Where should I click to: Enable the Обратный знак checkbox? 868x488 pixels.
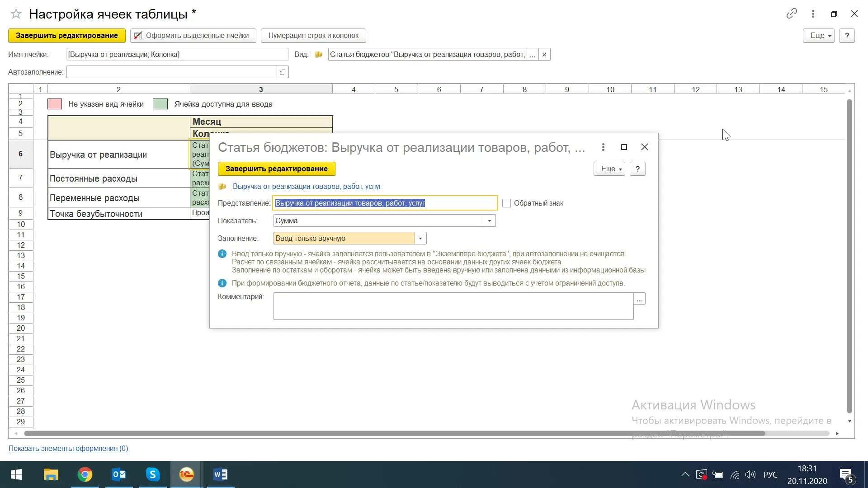pyautogui.click(x=506, y=203)
